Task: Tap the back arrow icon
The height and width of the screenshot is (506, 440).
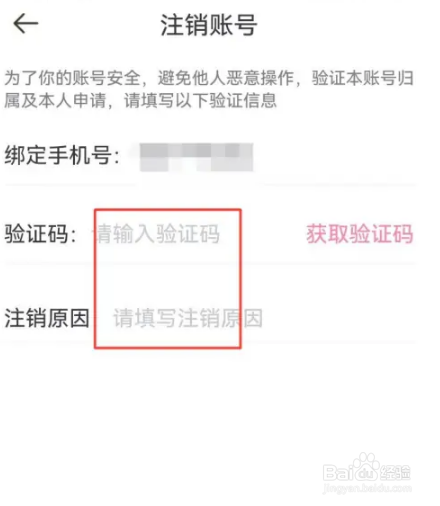Action: pos(26,24)
